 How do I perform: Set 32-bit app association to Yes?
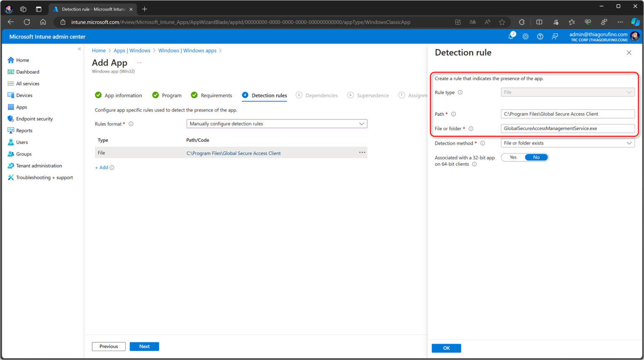click(x=513, y=158)
